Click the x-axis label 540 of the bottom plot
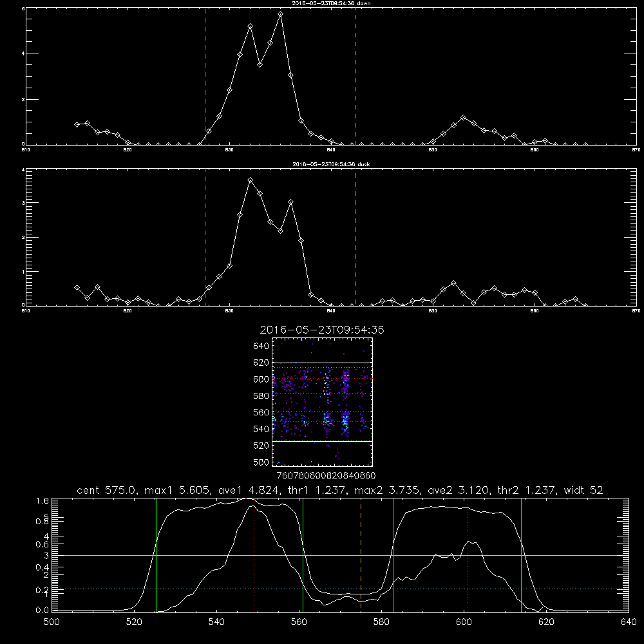This screenshot has height=644, width=644. click(x=216, y=622)
